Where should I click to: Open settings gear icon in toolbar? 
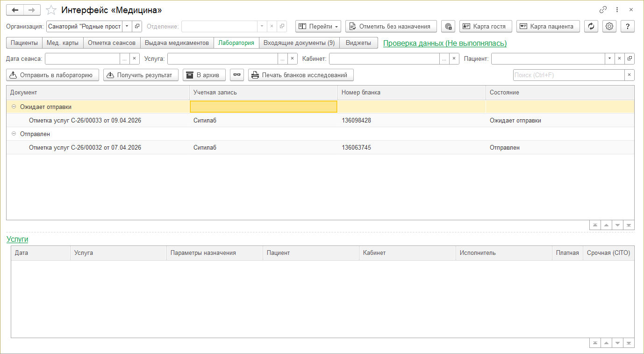click(x=609, y=27)
